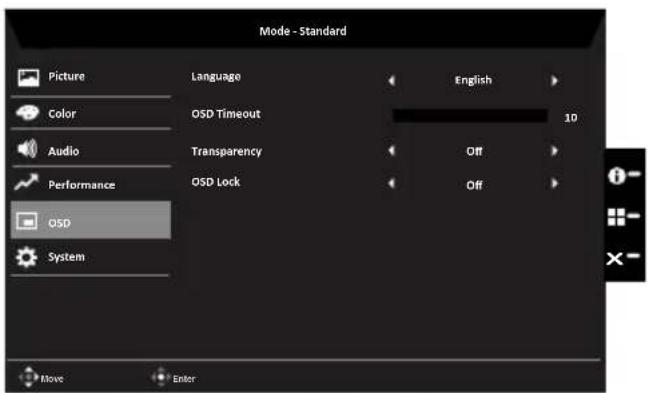The width and height of the screenshot is (648, 393).
Task: Adjust the OSD Timeout slider bar
Action: [470, 116]
